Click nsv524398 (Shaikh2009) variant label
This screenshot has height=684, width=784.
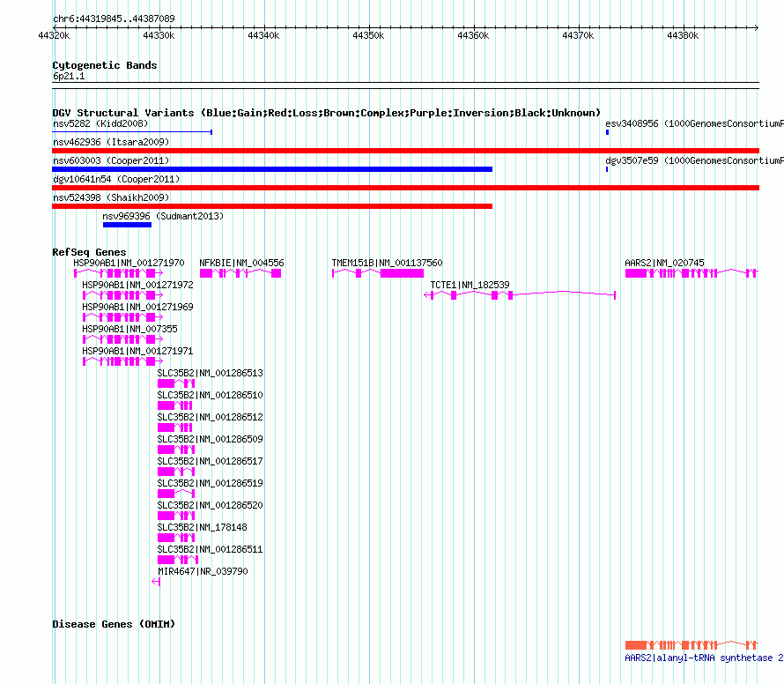click(111, 197)
